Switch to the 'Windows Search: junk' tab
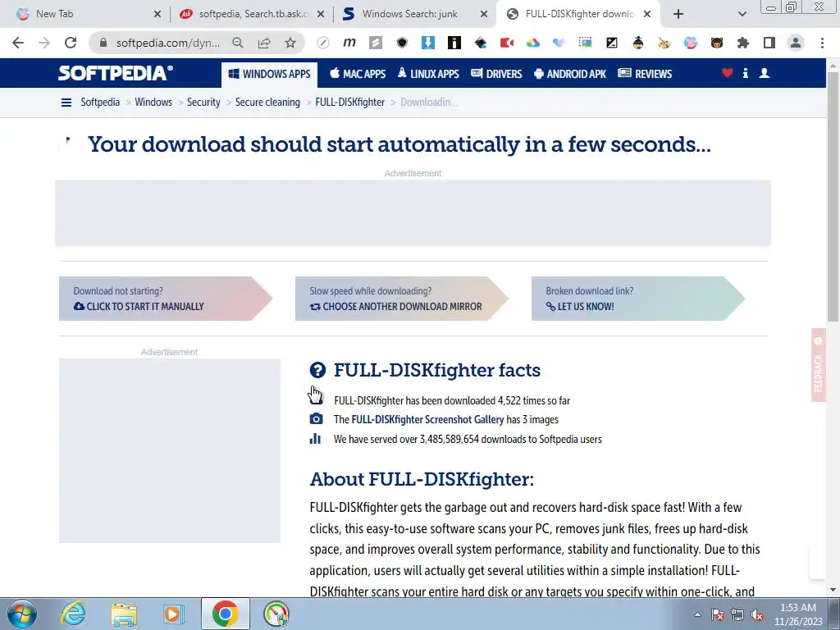The height and width of the screenshot is (630, 840). 415,14
